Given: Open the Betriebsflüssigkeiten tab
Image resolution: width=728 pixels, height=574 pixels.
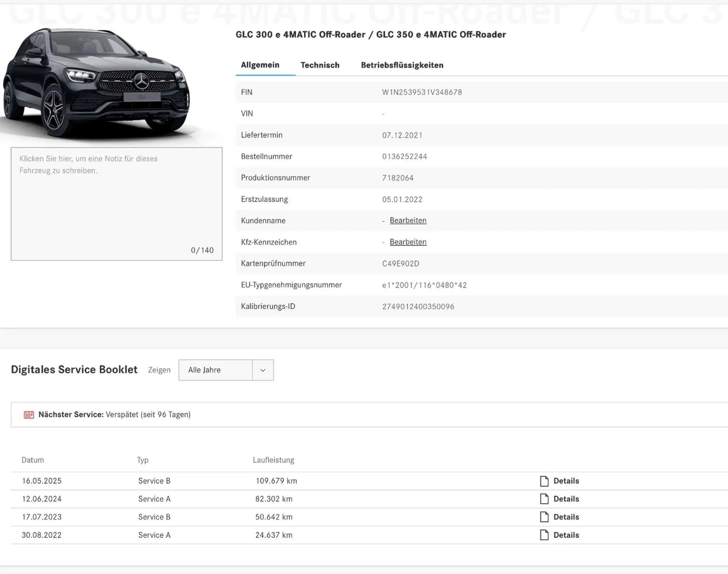Looking at the screenshot, I should pyautogui.click(x=402, y=65).
